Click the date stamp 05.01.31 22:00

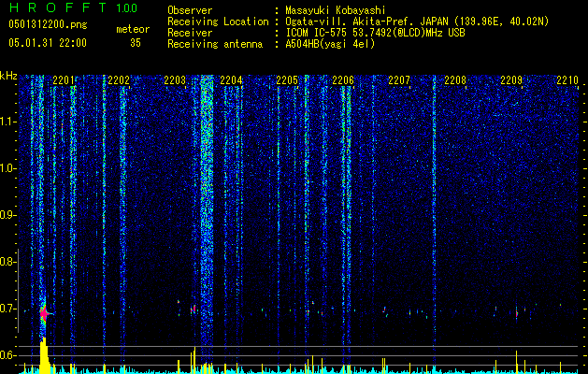click(x=48, y=43)
